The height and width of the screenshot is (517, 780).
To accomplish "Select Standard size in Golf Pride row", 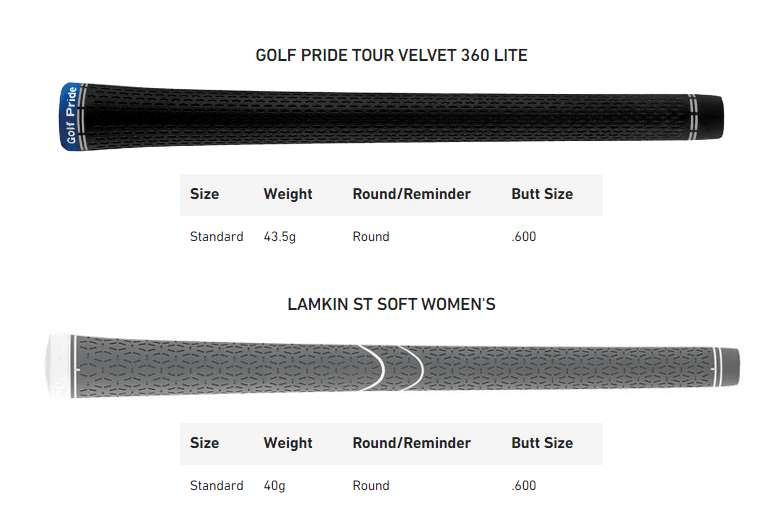I will tap(216, 237).
